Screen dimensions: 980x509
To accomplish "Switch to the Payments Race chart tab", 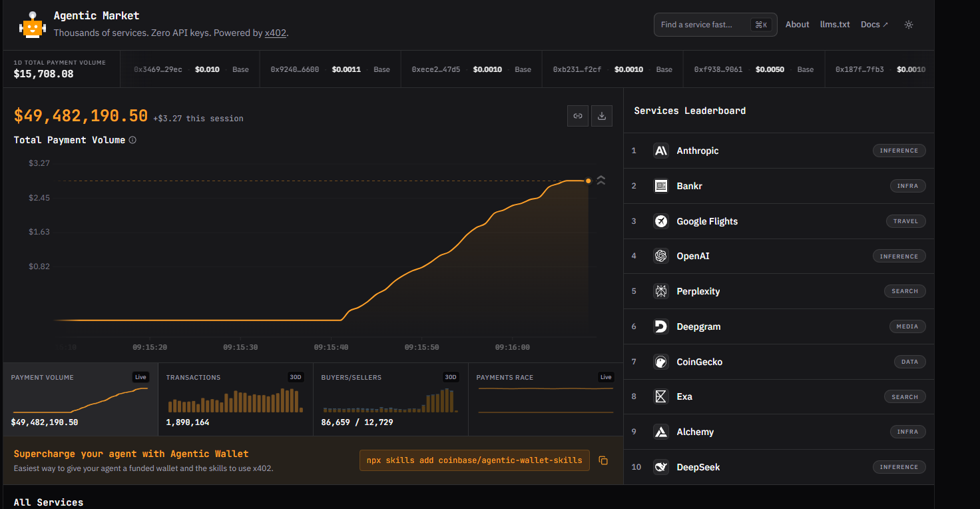I will 545,399.
